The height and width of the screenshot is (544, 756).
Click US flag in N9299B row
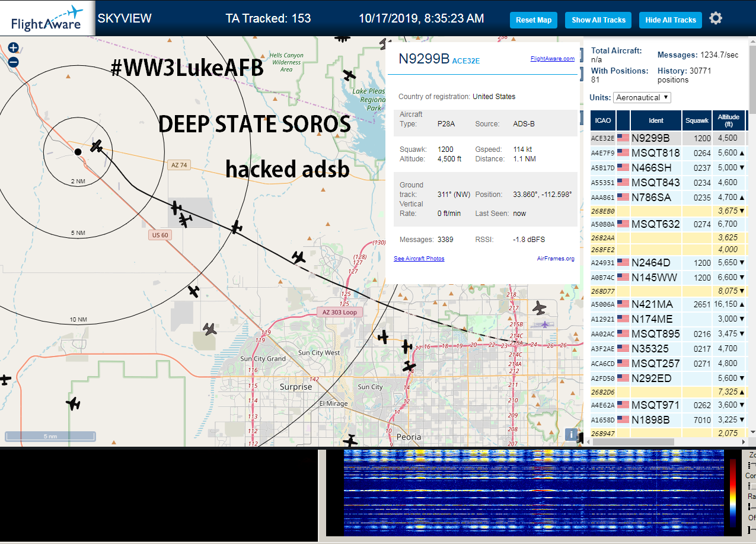[x=623, y=138]
